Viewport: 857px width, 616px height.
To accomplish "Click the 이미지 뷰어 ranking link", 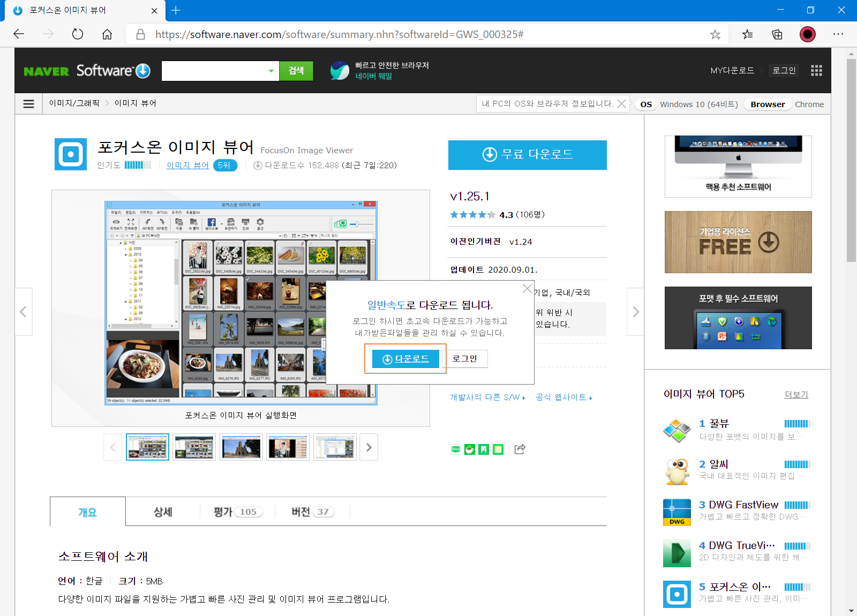I will [187, 166].
